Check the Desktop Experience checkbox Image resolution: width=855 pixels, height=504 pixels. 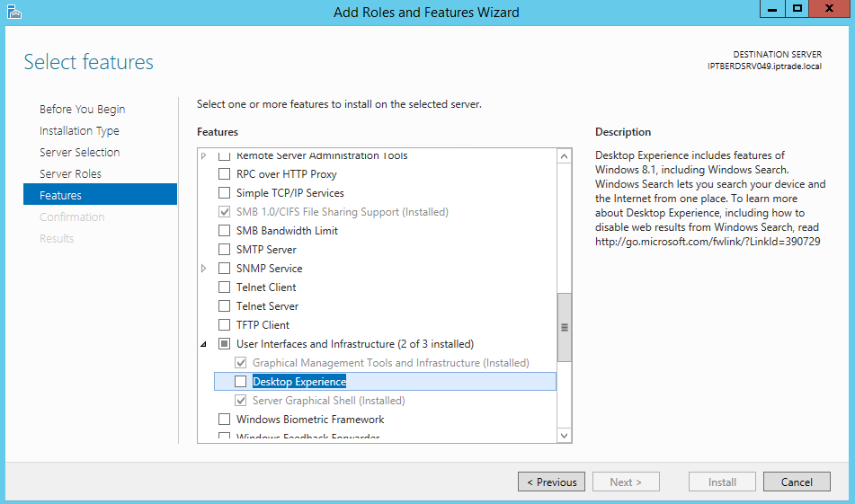[x=240, y=382]
